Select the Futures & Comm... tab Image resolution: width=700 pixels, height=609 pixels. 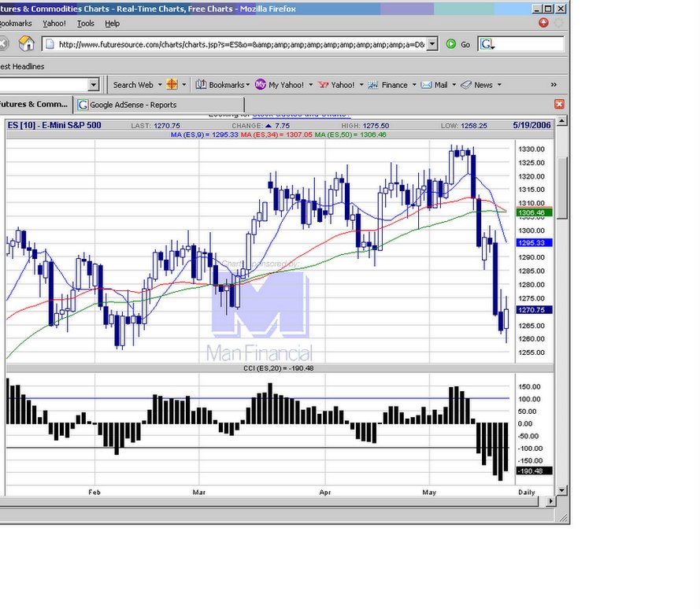(x=35, y=105)
